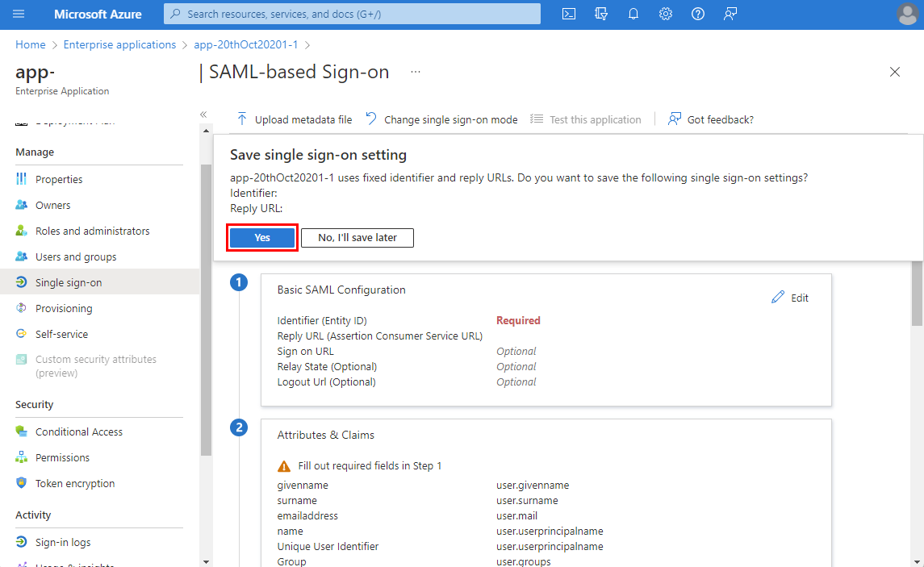Open Sign-in logs under Activity
Viewport: 924px width, 567px height.
(x=63, y=542)
